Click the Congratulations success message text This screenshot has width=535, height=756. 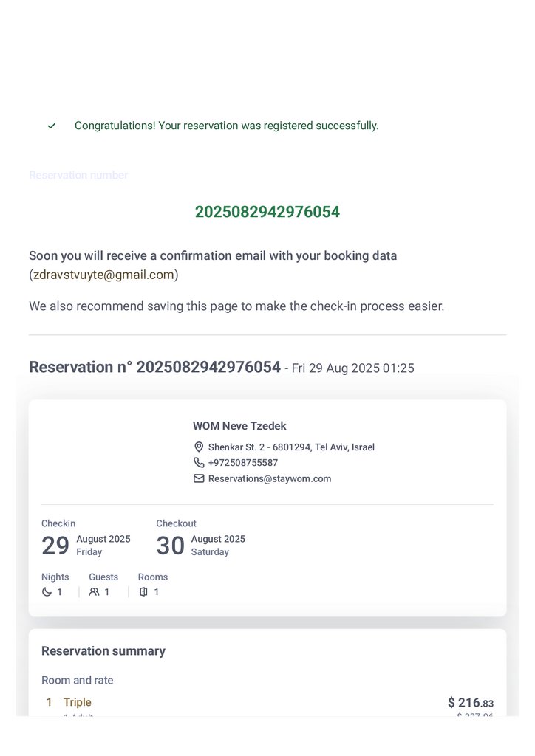coord(226,126)
